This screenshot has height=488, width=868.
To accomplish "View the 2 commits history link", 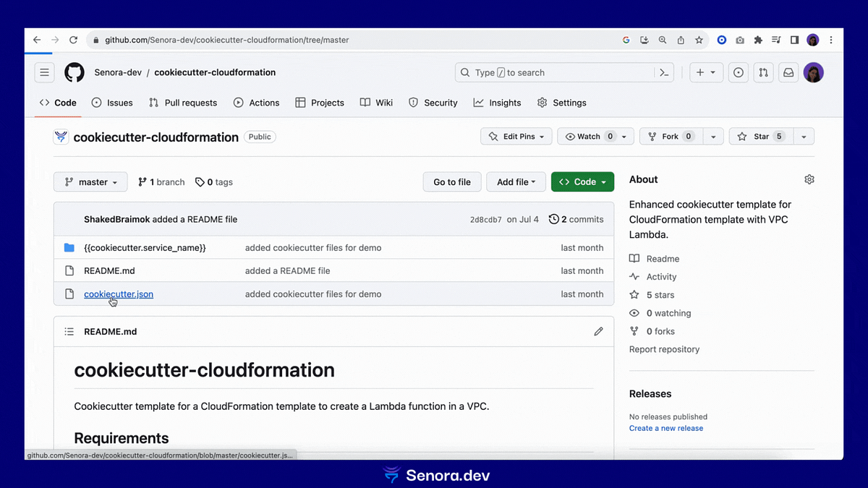I will click(576, 219).
